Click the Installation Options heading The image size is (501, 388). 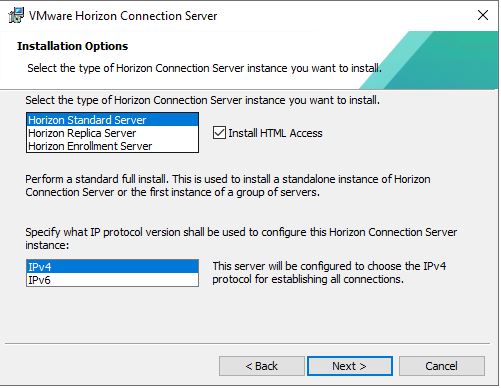click(x=73, y=46)
